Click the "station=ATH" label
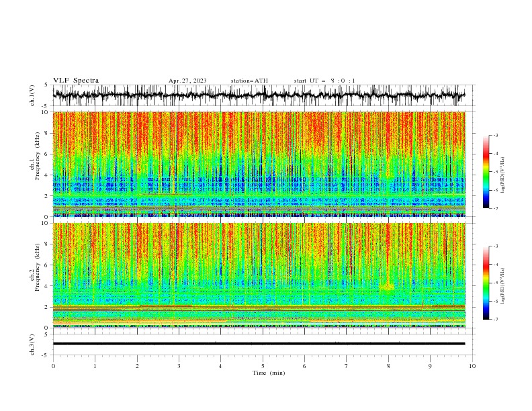Viewport: 532px width, 411px height. click(249, 81)
